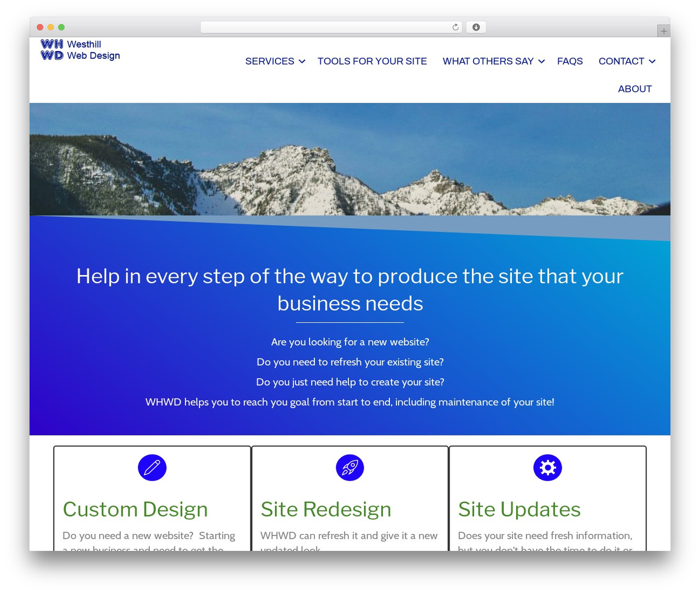Image resolution: width=700 pixels, height=593 pixels.
Task: Open the Contact menu item
Action: coord(621,61)
